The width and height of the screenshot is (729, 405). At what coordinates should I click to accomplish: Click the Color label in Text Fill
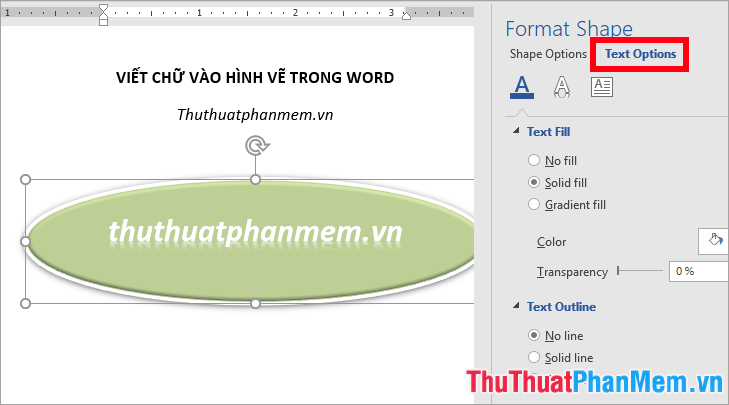(551, 242)
